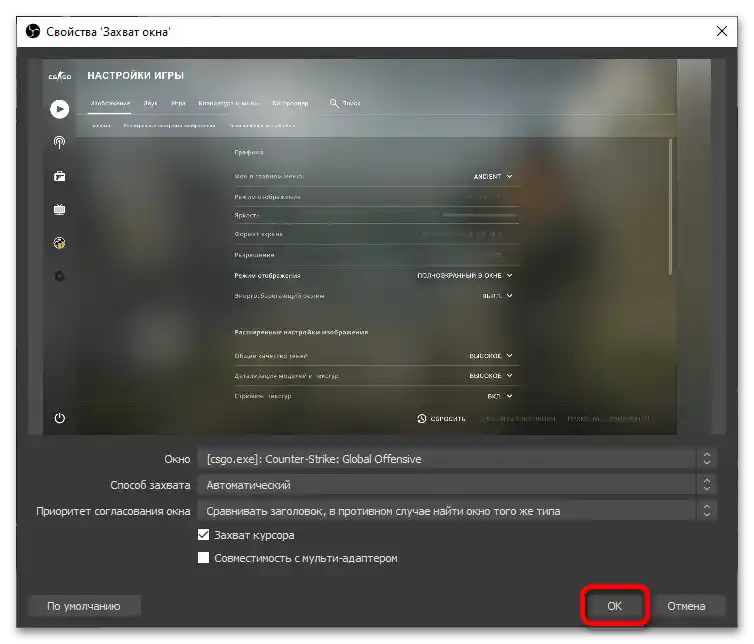
Task: Click the Приоритет согласования окна label
Action: point(113,511)
